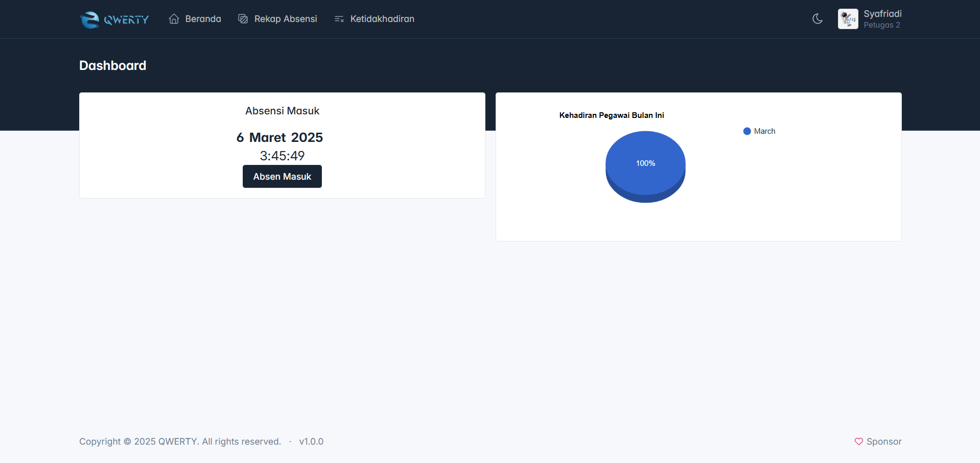Viewport: 980px width, 463px height.
Task: Open Rekap Absensi page
Action: coord(277,19)
